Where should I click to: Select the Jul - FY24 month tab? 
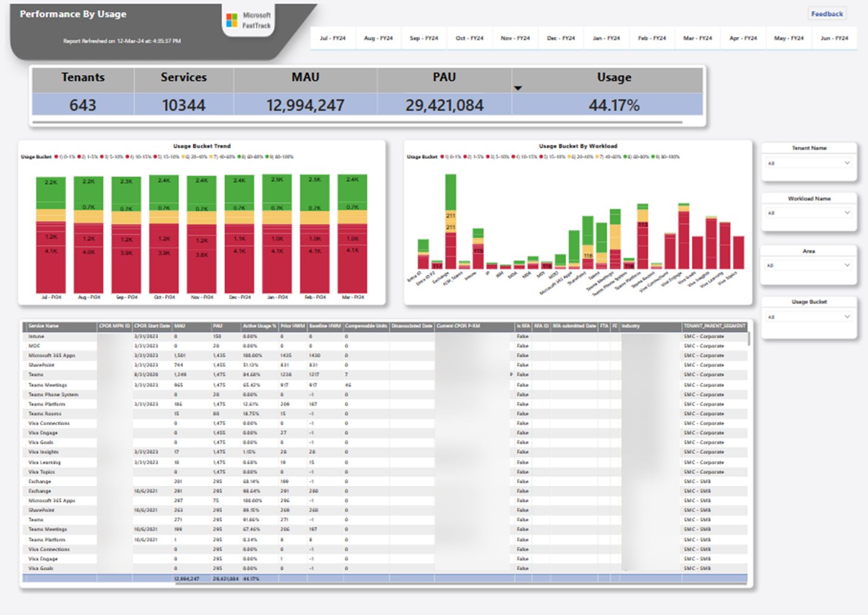(x=333, y=38)
